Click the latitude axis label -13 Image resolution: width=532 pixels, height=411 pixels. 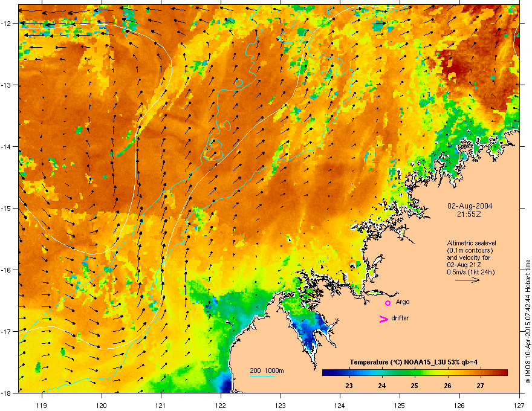tap(6, 85)
